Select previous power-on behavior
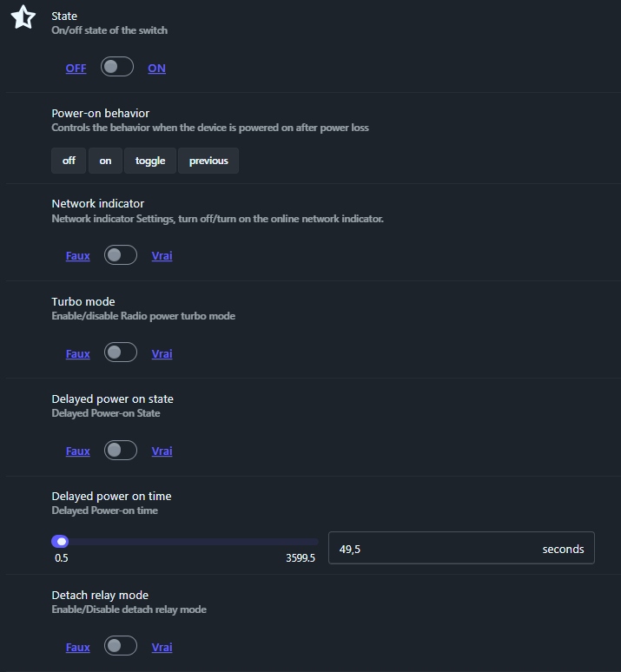The image size is (621, 672). [x=208, y=161]
